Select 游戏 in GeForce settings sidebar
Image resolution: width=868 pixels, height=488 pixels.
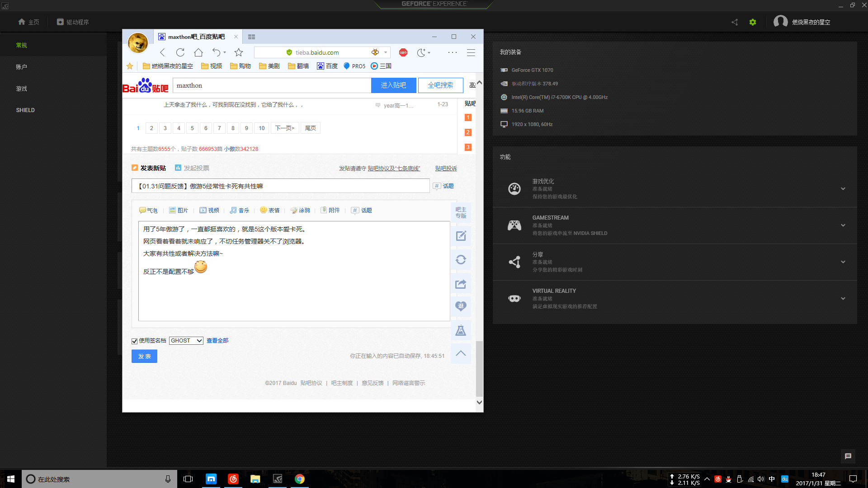point(22,89)
